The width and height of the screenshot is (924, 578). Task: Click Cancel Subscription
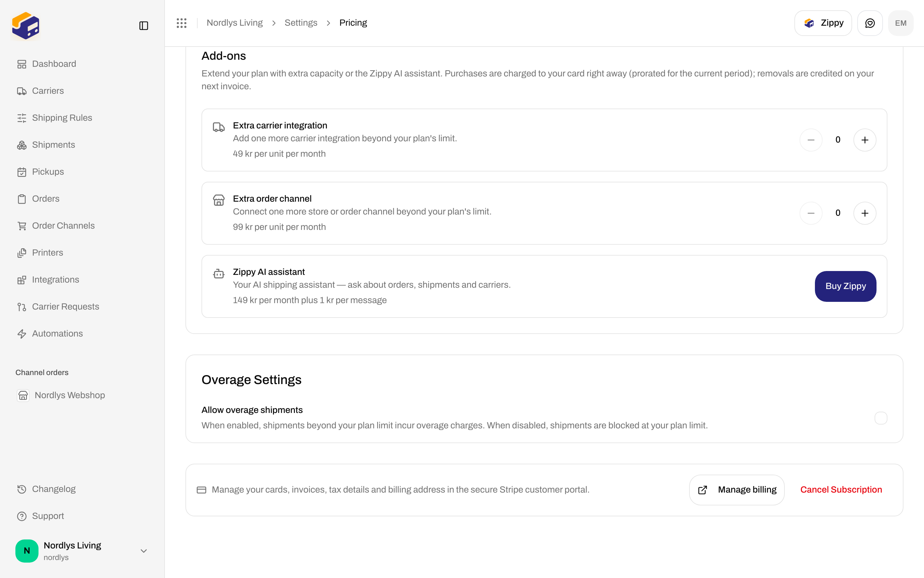(x=841, y=490)
